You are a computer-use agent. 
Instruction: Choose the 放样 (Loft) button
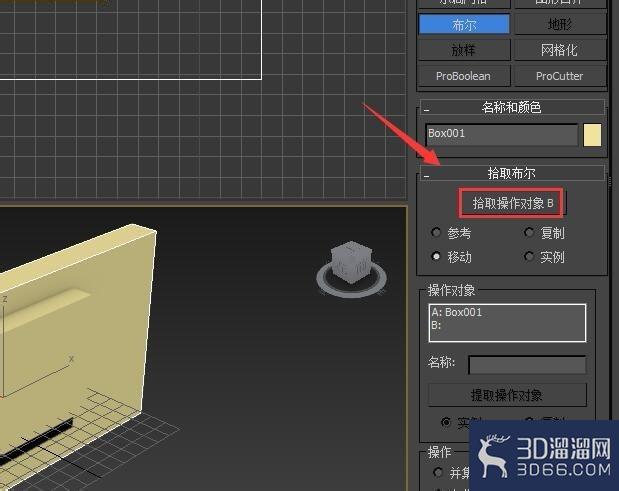[464, 50]
